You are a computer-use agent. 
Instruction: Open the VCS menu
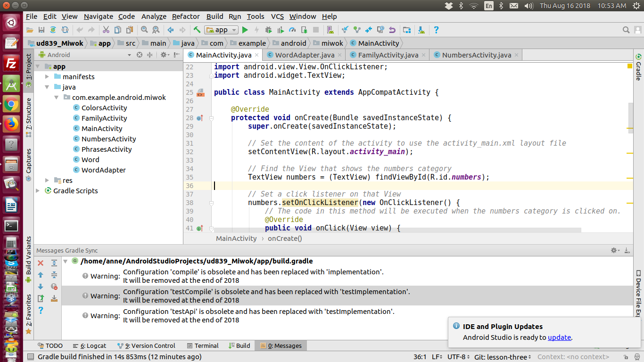tap(277, 16)
